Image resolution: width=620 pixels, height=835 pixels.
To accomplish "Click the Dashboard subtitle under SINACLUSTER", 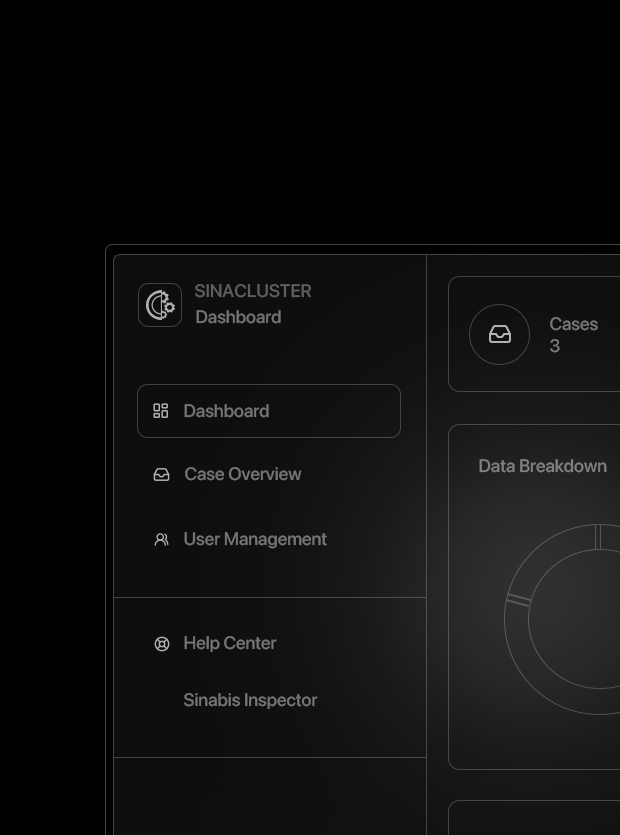I will 238,317.
